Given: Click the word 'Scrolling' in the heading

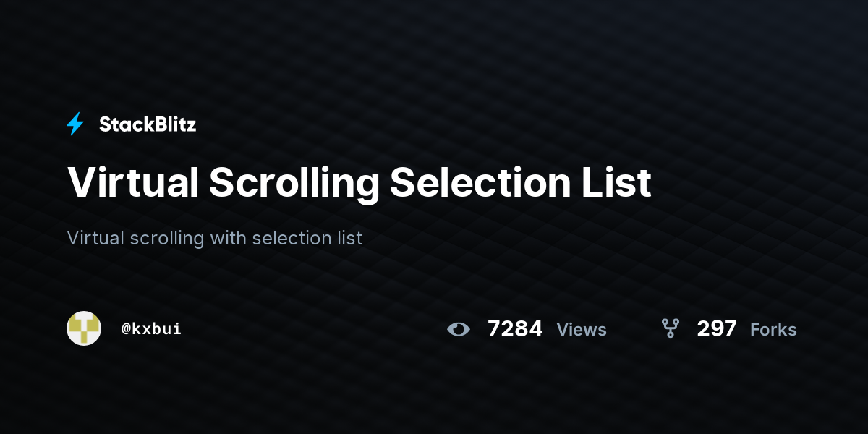Looking at the screenshot, I should pos(294,184).
